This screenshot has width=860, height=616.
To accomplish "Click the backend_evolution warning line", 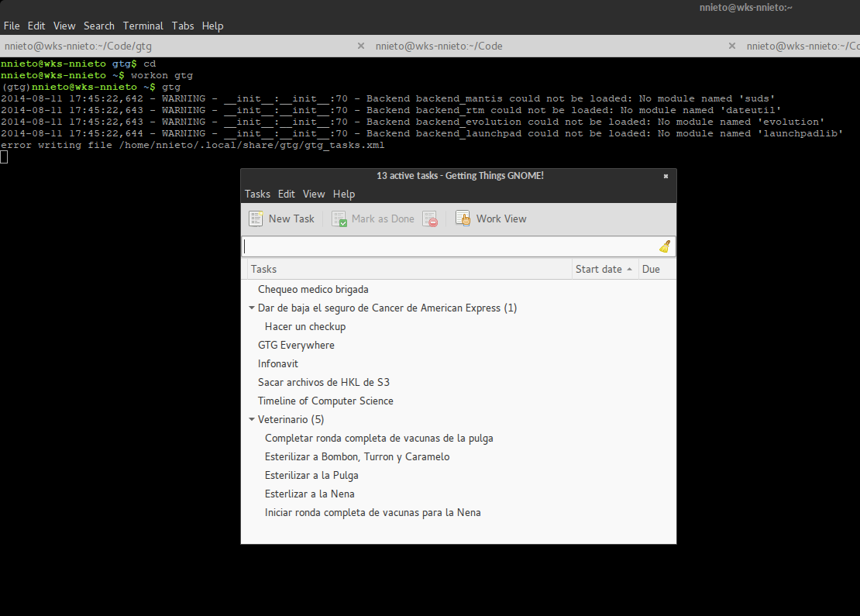I will pyautogui.click(x=412, y=122).
